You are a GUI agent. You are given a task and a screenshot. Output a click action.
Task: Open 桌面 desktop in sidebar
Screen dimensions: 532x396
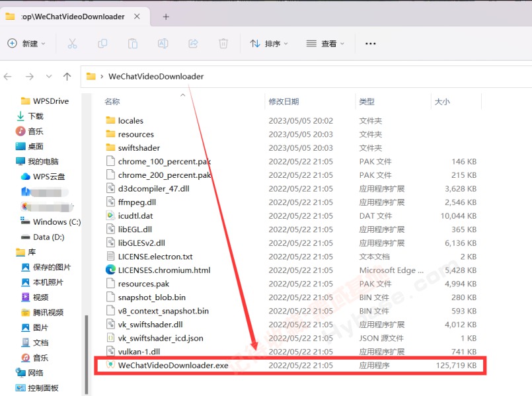click(30, 146)
